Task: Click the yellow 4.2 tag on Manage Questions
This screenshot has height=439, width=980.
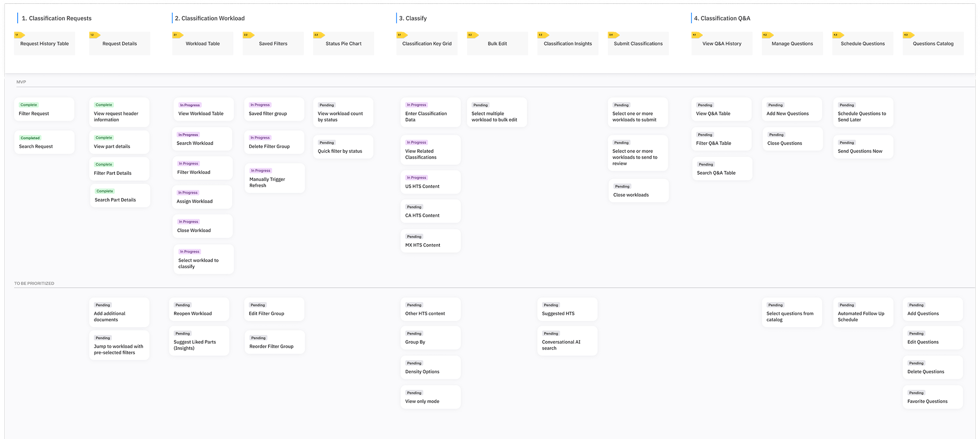Action: click(768, 35)
